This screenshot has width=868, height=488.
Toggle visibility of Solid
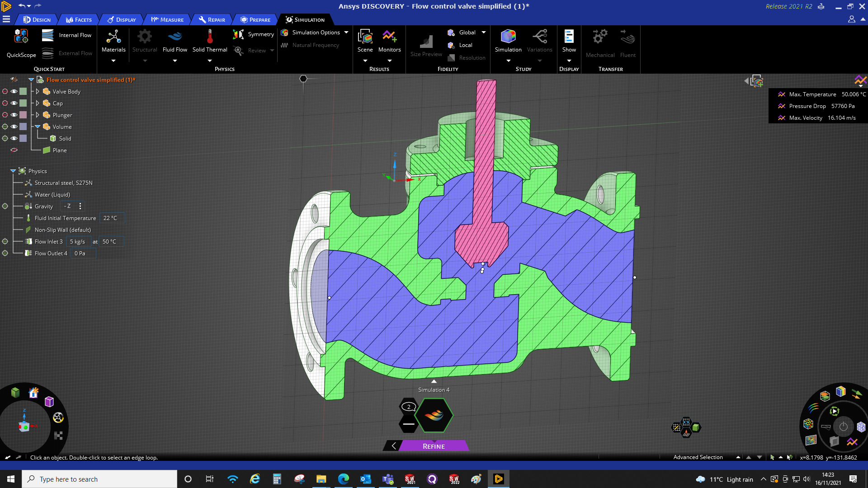coord(14,138)
